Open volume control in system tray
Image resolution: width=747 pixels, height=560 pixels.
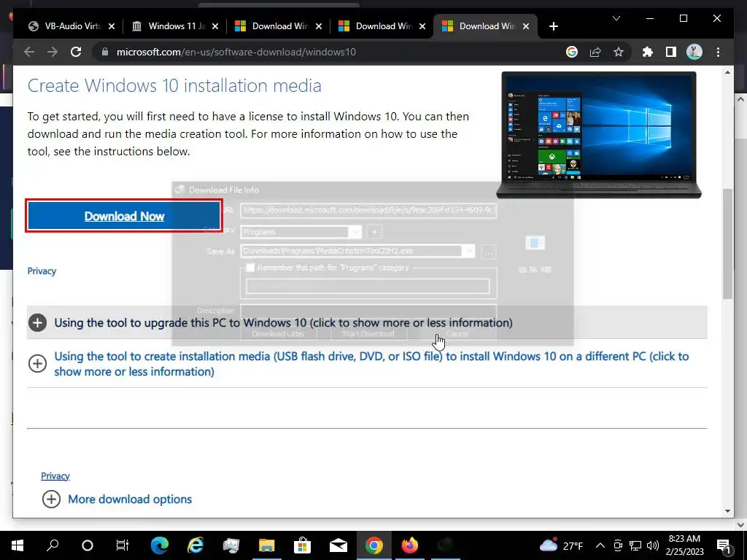653,545
